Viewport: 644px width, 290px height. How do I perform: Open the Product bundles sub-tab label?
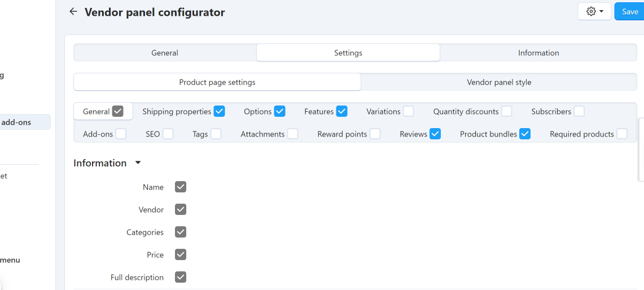coord(488,134)
